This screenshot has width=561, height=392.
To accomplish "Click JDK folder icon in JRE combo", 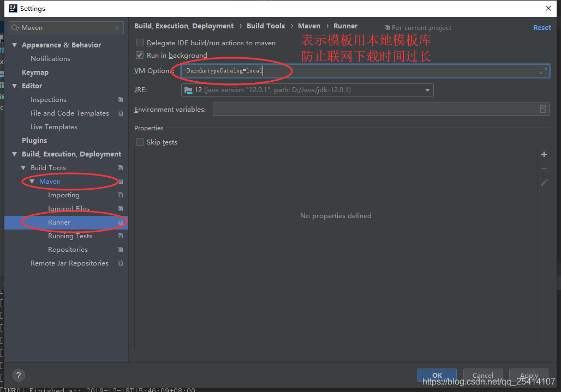I will pyautogui.click(x=188, y=90).
